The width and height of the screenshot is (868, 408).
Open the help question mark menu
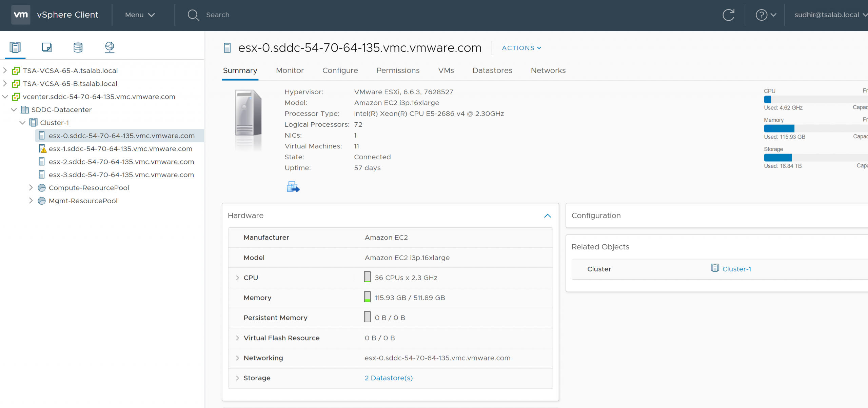tap(765, 15)
